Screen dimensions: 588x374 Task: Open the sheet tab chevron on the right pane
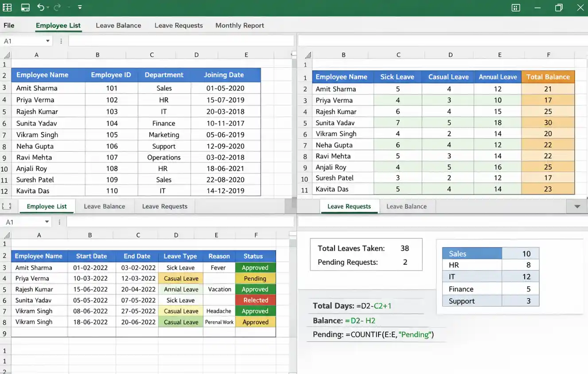(577, 206)
